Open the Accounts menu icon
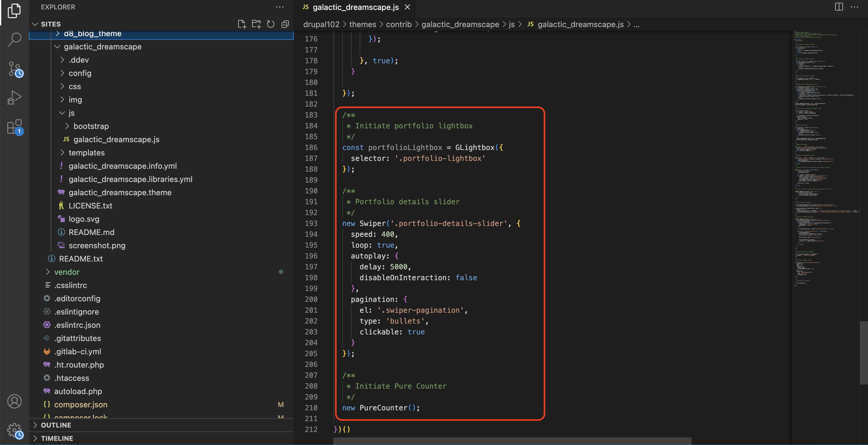Image resolution: width=868 pixels, height=445 pixels. coord(14,401)
